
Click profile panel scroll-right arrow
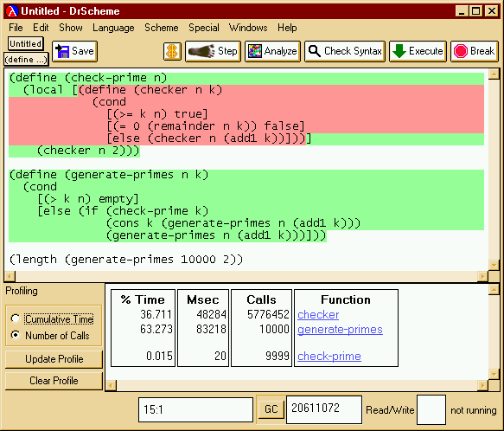click(x=482, y=385)
